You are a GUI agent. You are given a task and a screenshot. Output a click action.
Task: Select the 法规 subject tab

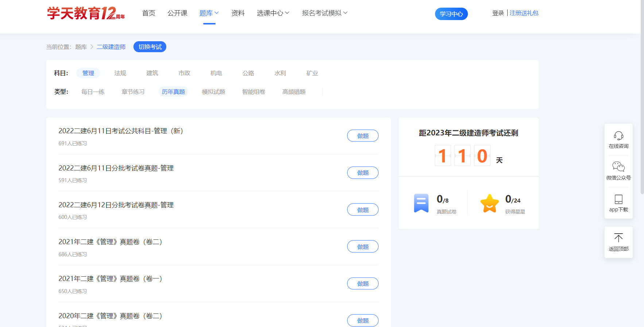(x=120, y=73)
